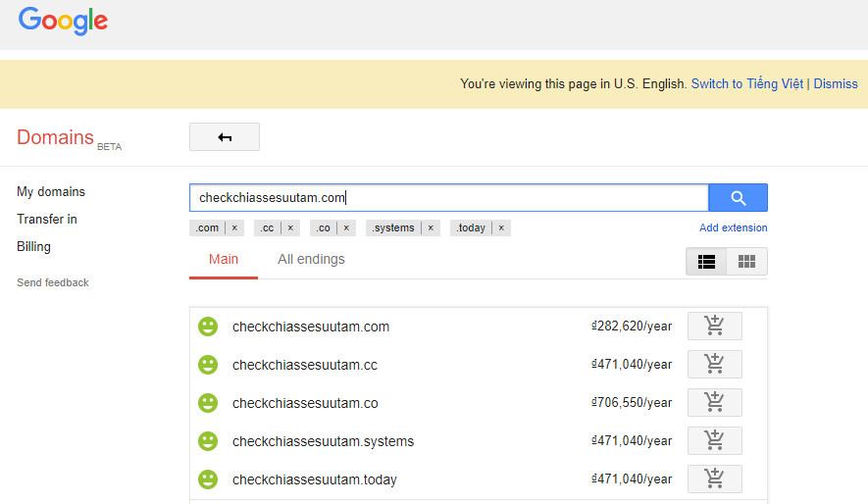The width and height of the screenshot is (868, 504).
Task: Open Transfer in from sidebar
Action: click(47, 219)
